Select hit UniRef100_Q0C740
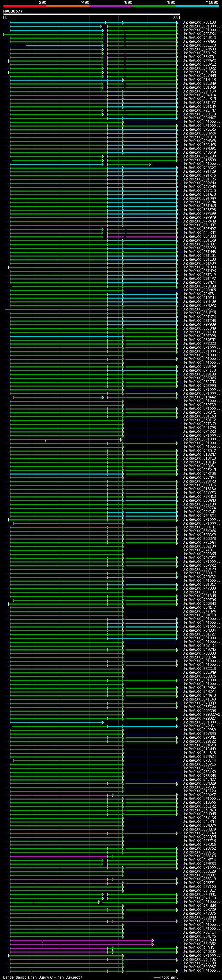 pos(199,833)
